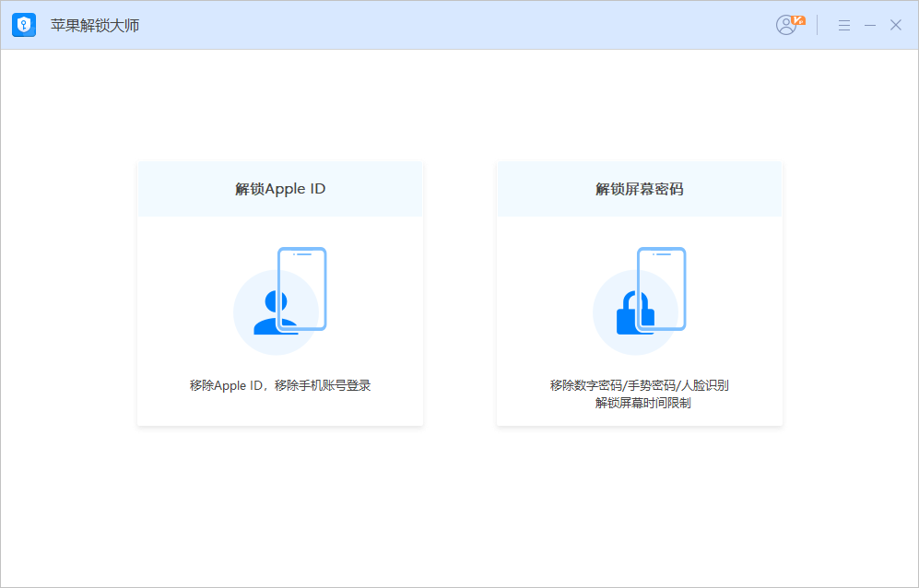The image size is (919, 588).
Task: Click 移除数字密码/手势密码/人脸识别 text
Action: (640, 385)
